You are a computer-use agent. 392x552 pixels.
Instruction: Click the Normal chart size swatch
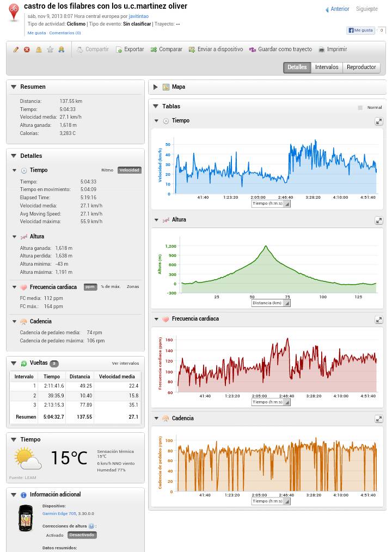(360, 108)
